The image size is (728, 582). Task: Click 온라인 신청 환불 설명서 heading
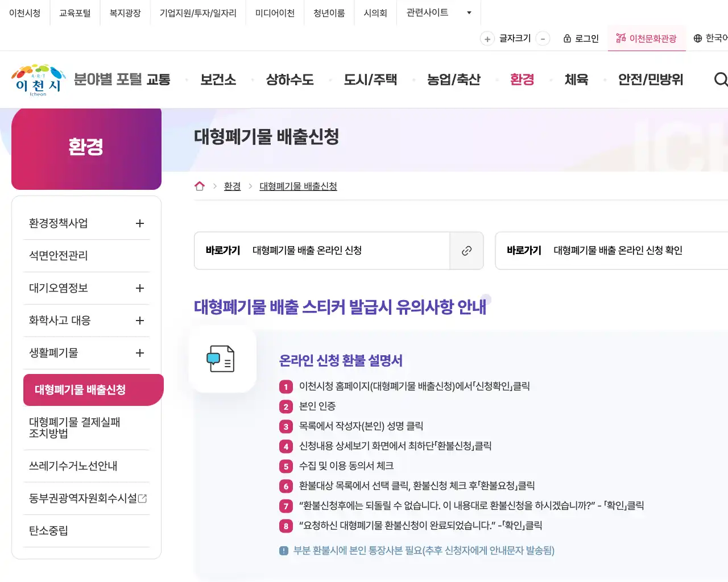[x=341, y=361]
